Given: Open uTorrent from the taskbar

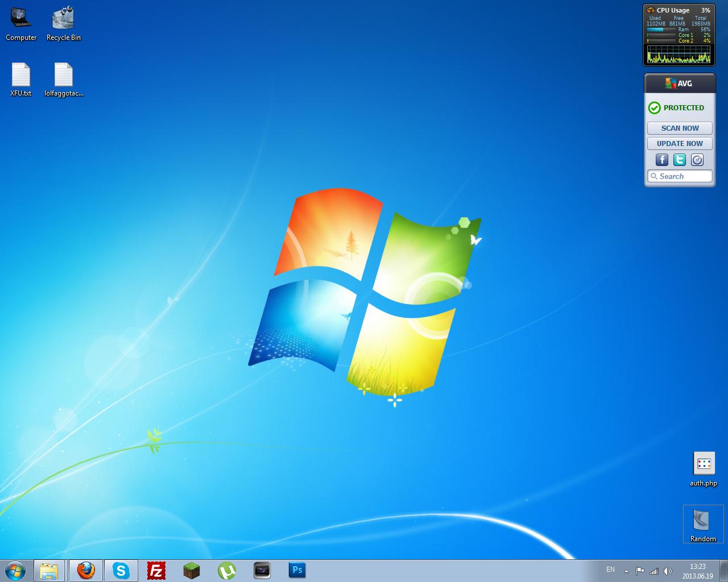Looking at the screenshot, I should click(227, 571).
